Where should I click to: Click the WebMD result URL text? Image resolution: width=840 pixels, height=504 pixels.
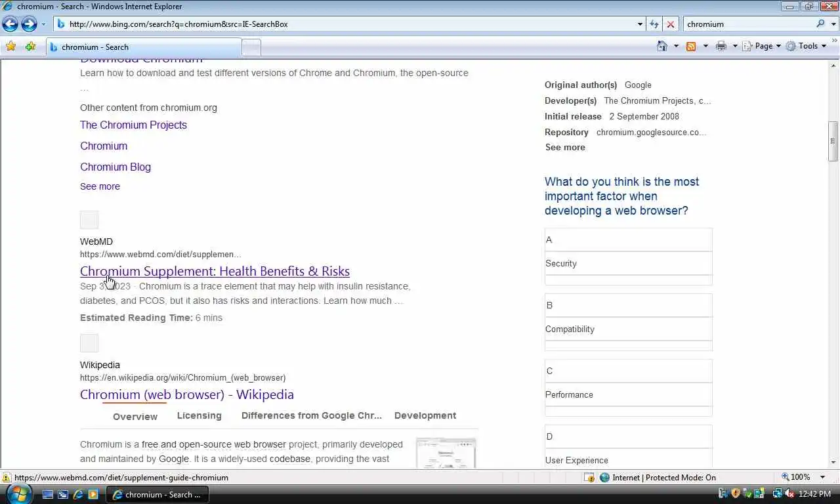(161, 254)
